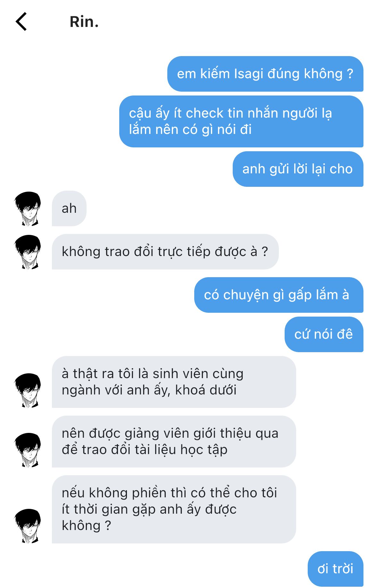
Task: Select the 'nếu không phiền thì có thể' bubble
Action: (x=174, y=509)
